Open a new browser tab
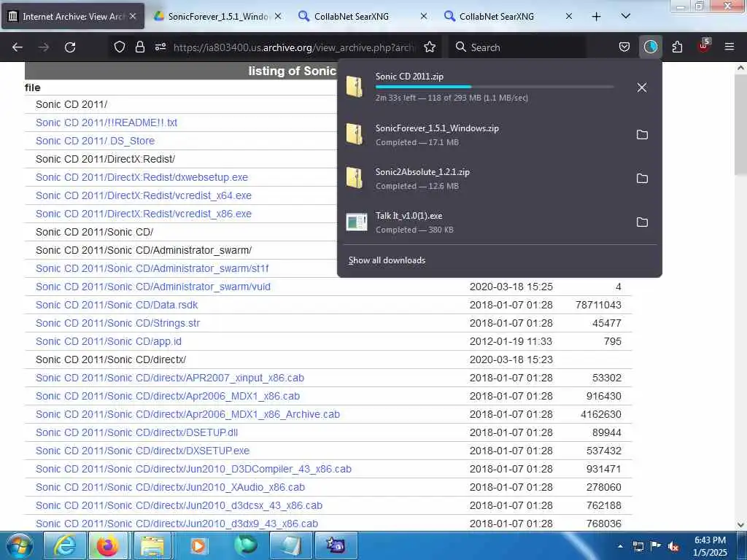 click(x=596, y=16)
